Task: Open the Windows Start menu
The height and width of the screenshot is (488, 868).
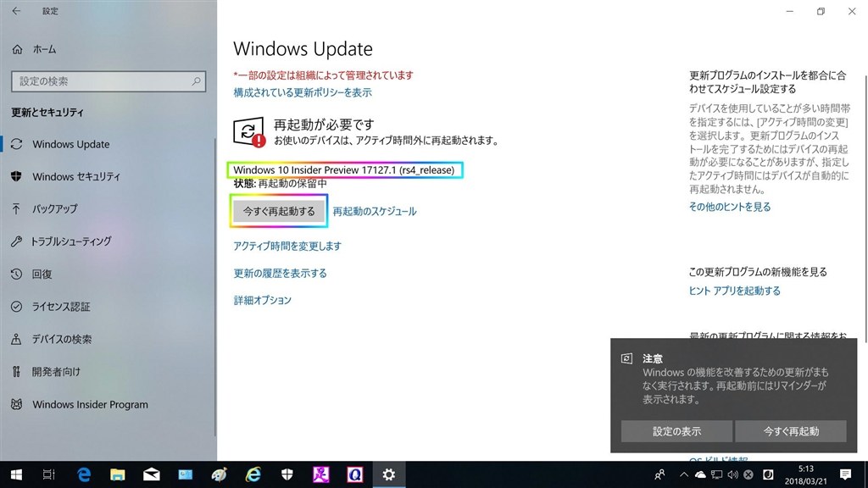Action: [16, 474]
